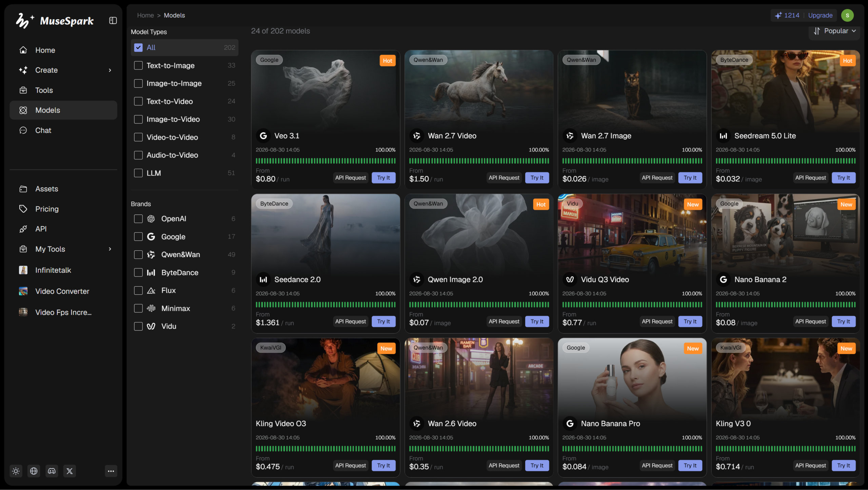Collapse the sidebar panel toggle icon
The image size is (868, 490).
pos(113,21)
